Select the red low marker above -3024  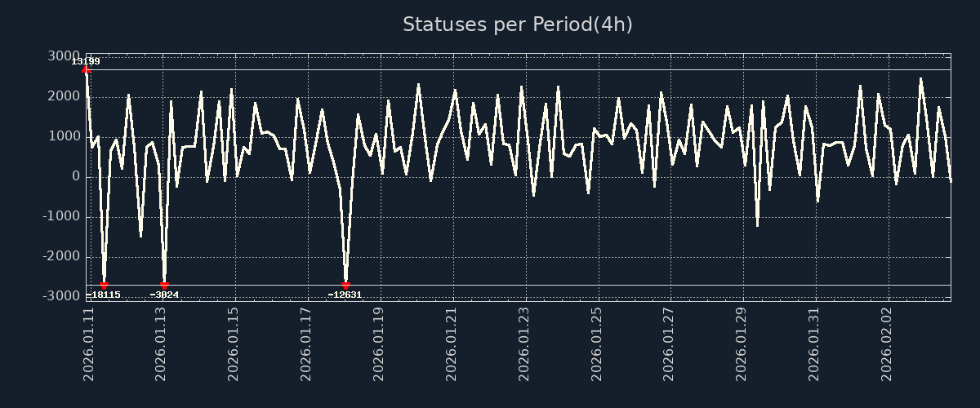tap(165, 286)
